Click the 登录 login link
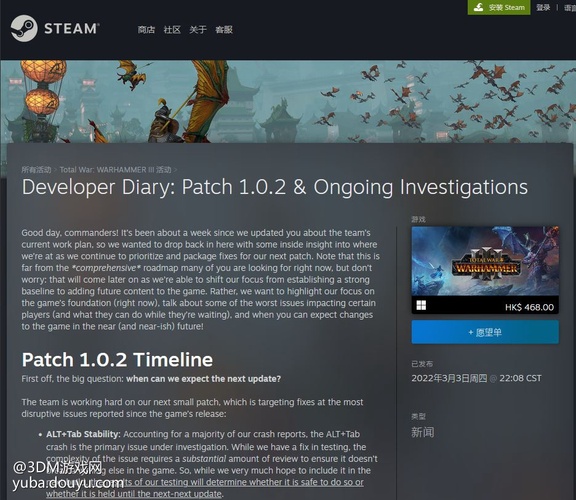Image resolution: width=576 pixels, height=500 pixels. pos(543,7)
